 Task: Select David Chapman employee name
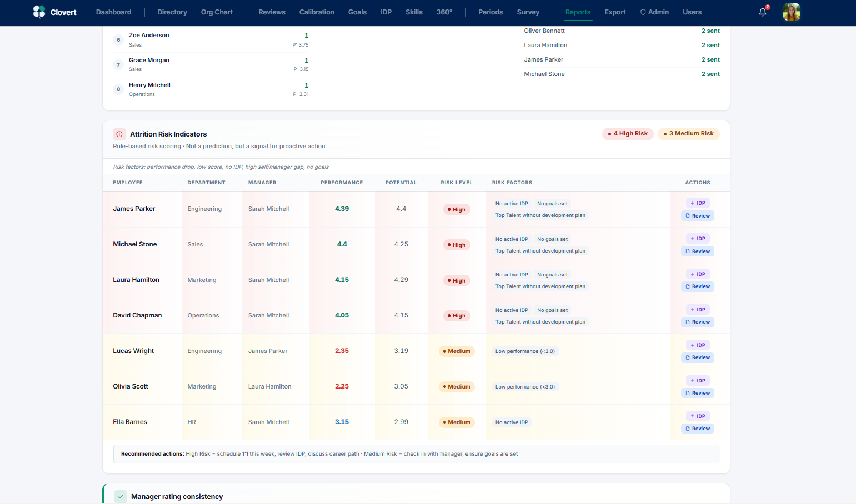[x=137, y=315]
